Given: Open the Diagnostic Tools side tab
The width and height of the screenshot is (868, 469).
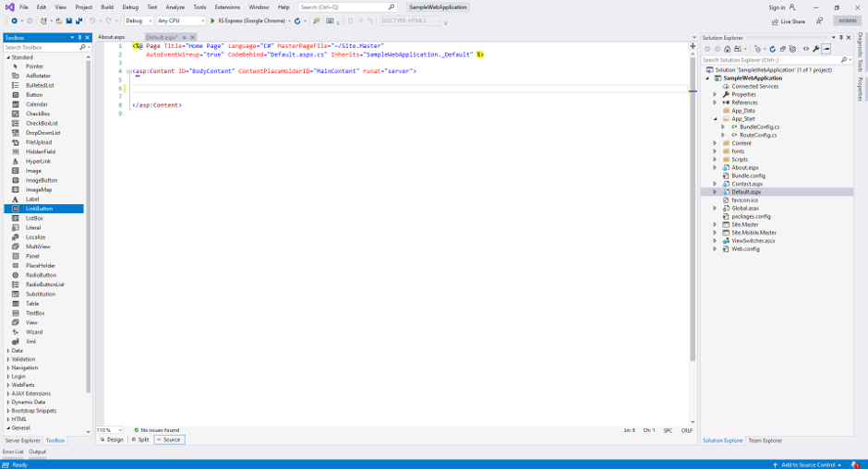Looking at the screenshot, I should pos(860,53).
